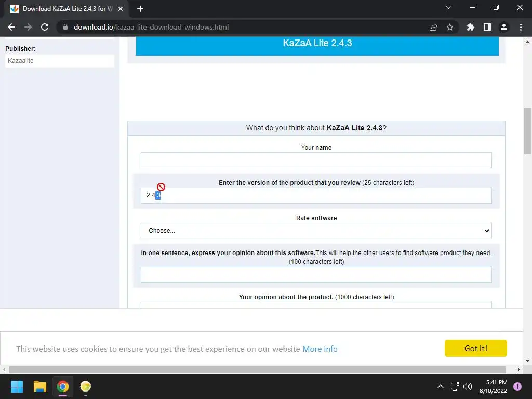Viewport: 532px width, 399px height.
Task: Open the clock showing 5:41 PM
Action: (494, 387)
